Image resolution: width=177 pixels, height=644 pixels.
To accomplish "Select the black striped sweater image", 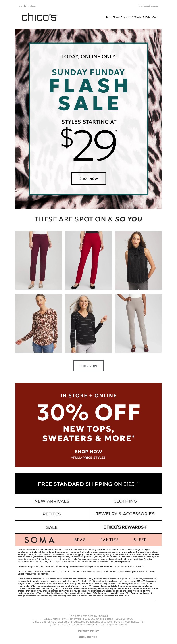I will [88, 323].
